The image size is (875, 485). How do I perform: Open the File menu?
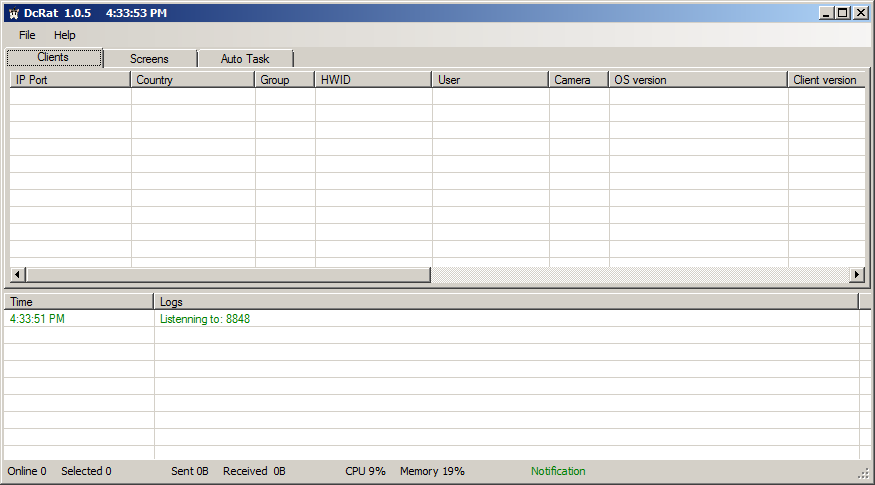pyautogui.click(x=27, y=35)
